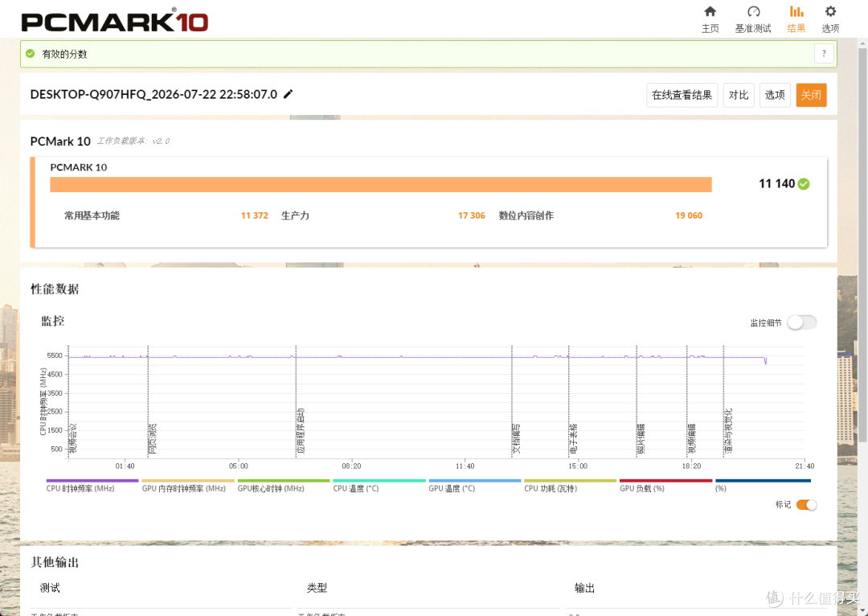The width and height of the screenshot is (868, 616).
Task: Click the orange PCMARK 10 score bar
Action: click(x=381, y=184)
